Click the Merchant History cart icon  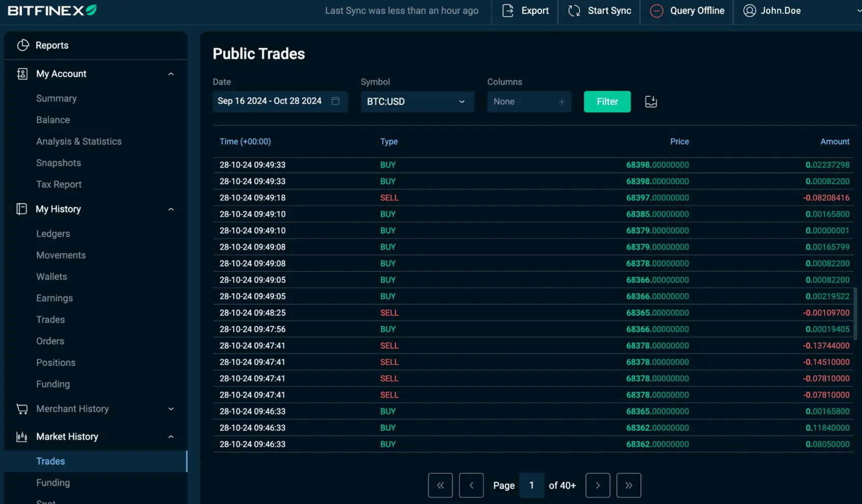point(22,408)
